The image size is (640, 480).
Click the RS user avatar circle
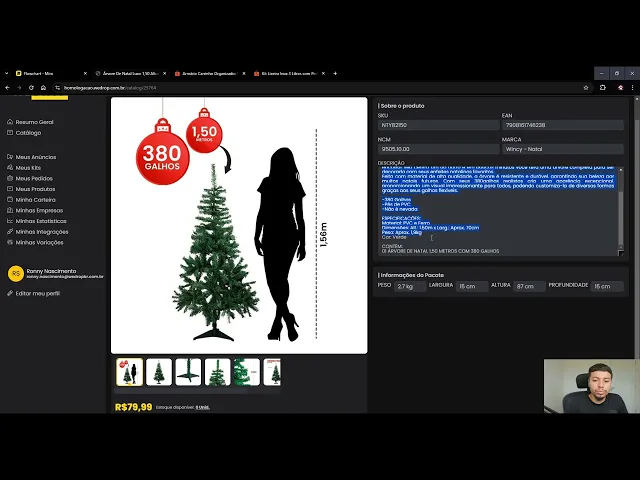pos(16,273)
